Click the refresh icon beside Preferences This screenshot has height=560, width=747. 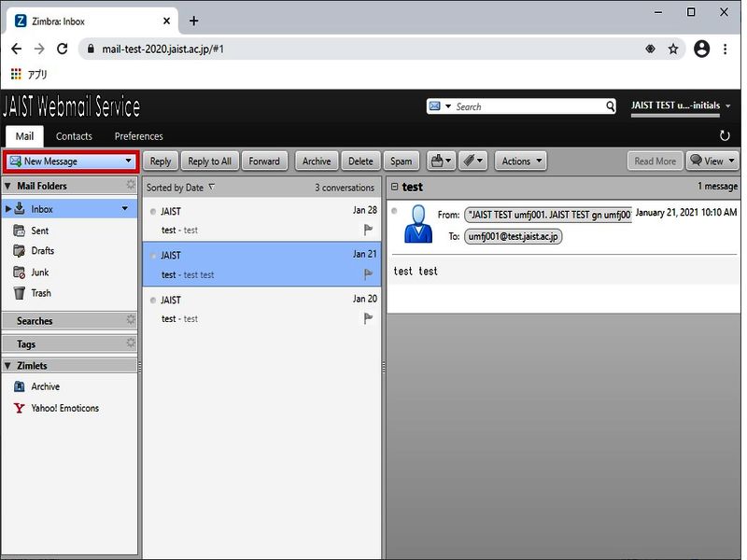click(725, 135)
